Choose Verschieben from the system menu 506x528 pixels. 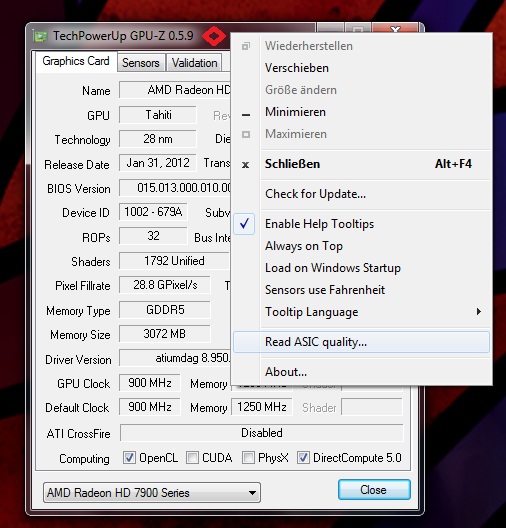click(x=361, y=68)
